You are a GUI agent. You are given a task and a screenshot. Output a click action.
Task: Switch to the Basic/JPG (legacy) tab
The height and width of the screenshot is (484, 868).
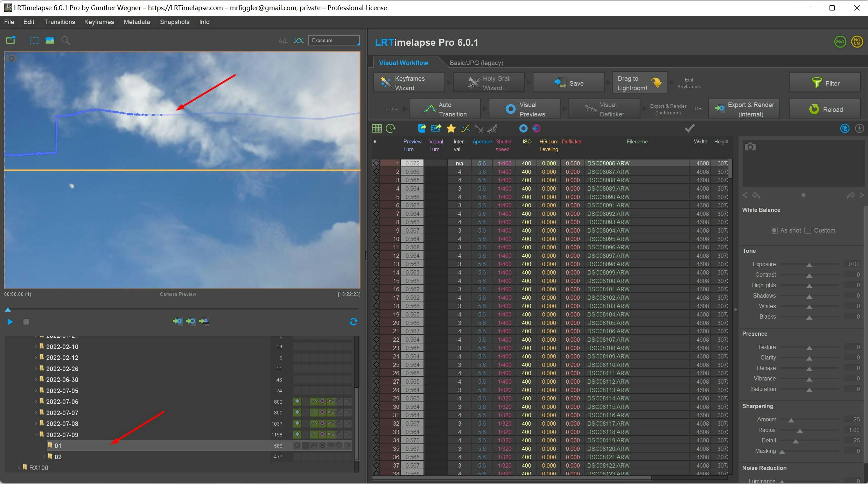coord(476,63)
